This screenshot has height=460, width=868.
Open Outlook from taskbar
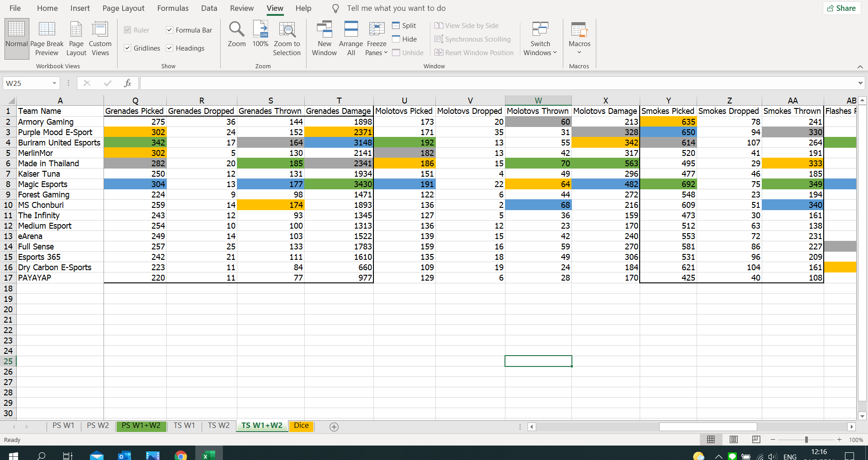coord(124,455)
